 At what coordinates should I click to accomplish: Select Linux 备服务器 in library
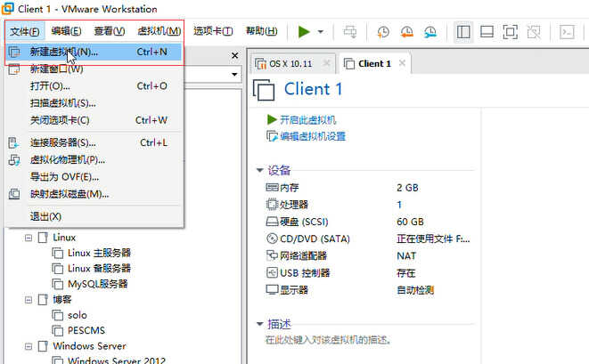pos(99,269)
